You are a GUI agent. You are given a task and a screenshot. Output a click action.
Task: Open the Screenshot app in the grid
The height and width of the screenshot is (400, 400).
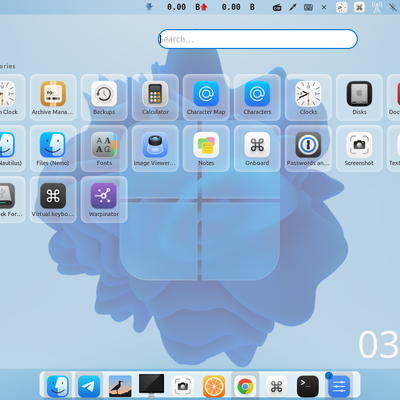pyautogui.click(x=359, y=148)
